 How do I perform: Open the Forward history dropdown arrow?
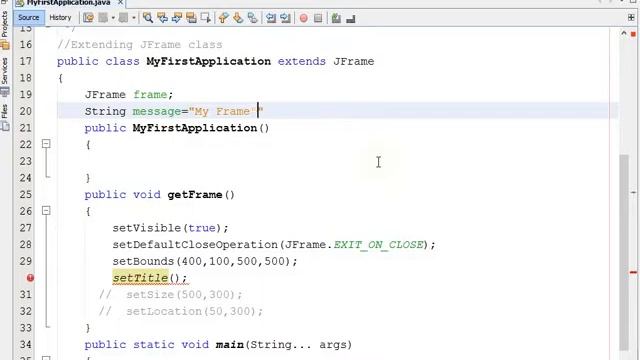pos(133,18)
